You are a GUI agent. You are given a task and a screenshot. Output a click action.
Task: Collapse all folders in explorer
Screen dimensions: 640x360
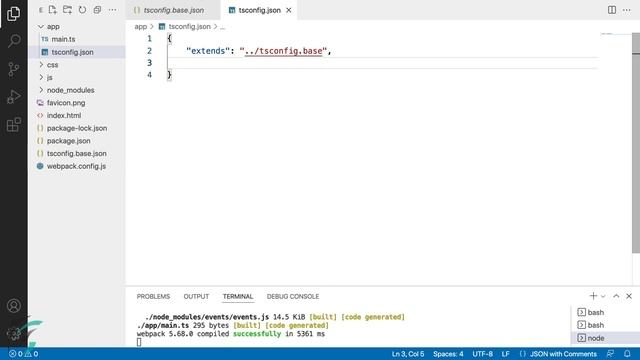click(97, 10)
